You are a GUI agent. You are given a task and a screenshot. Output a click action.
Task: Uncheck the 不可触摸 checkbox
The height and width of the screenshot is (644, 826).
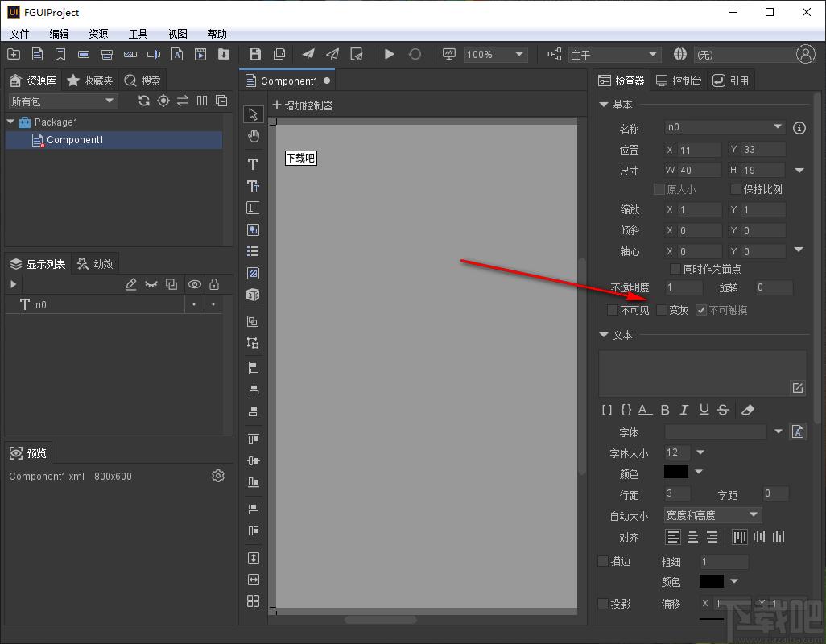coord(700,310)
